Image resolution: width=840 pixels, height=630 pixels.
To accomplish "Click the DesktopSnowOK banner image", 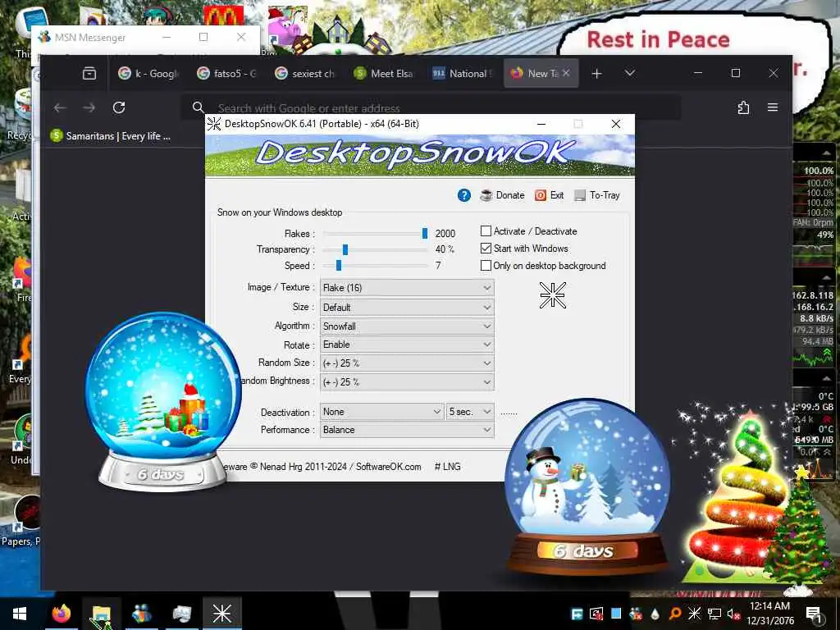I will coord(419,155).
